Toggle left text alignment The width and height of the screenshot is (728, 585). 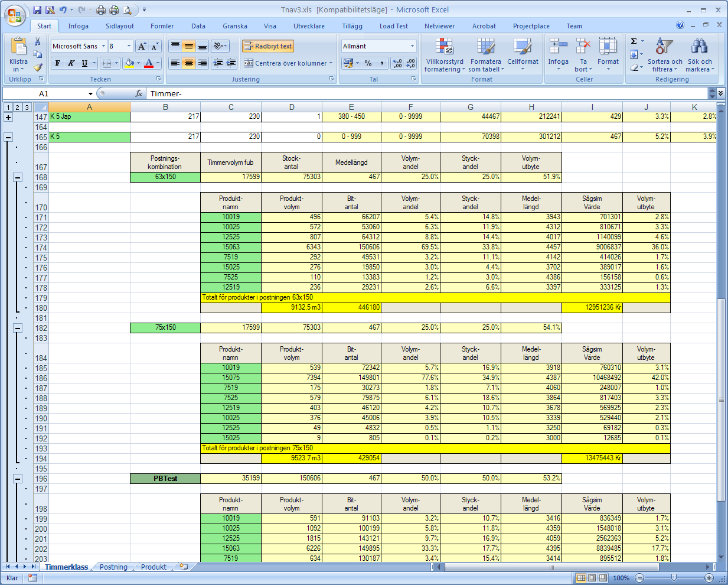point(175,63)
